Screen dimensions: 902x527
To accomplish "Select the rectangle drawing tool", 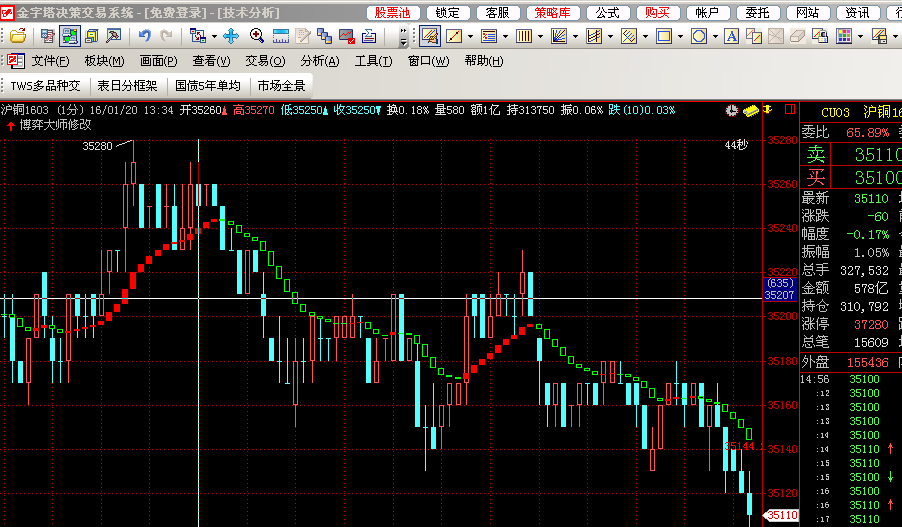I will pyautogui.click(x=664, y=36).
